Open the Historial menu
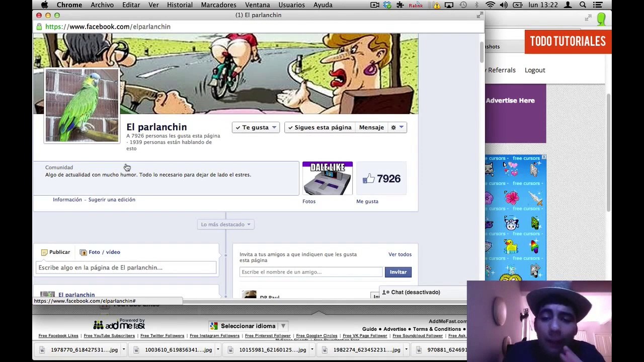The image size is (644, 362). click(180, 5)
